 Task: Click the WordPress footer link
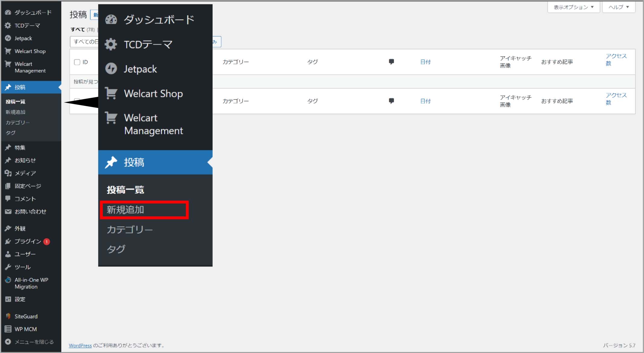pyautogui.click(x=80, y=345)
